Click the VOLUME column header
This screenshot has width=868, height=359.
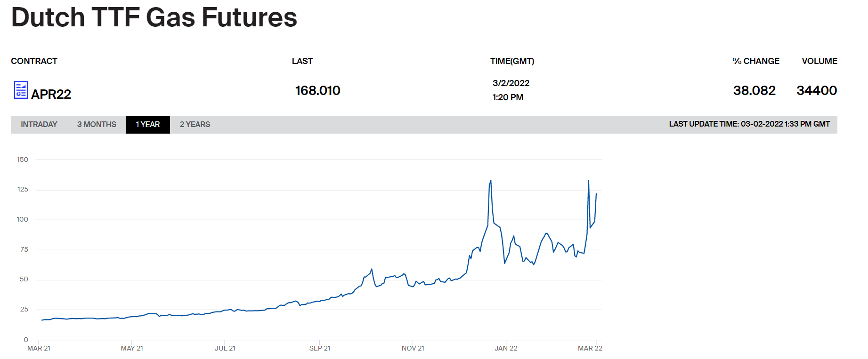pyautogui.click(x=819, y=61)
